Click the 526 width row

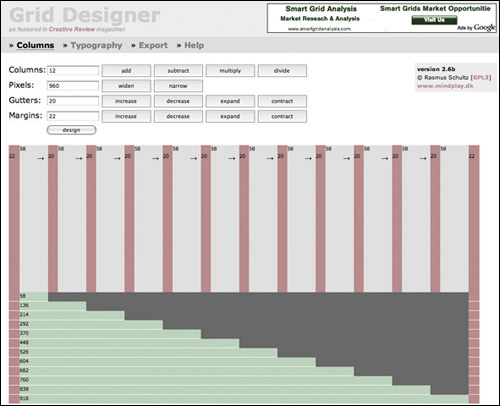pyautogui.click(x=148, y=352)
